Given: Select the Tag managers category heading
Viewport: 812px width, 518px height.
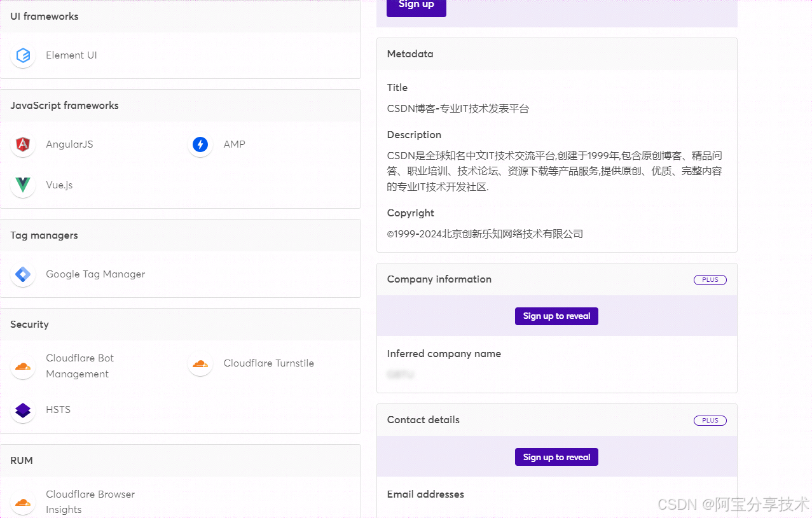Looking at the screenshot, I should point(44,235).
